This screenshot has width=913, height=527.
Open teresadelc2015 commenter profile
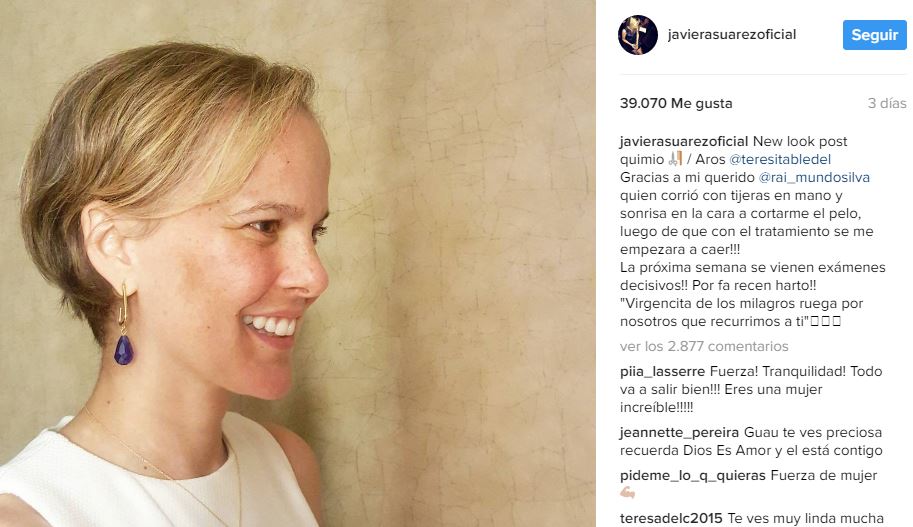point(671,518)
